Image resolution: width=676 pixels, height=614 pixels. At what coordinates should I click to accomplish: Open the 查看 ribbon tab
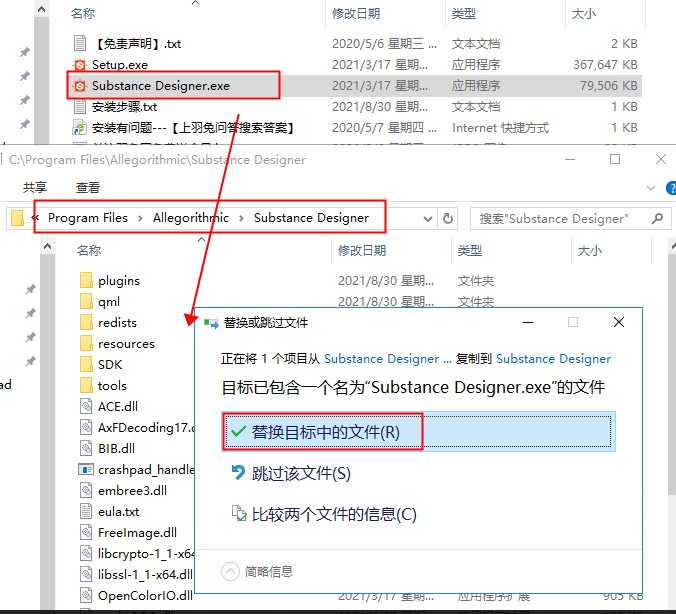pyautogui.click(x=88, y=187)
